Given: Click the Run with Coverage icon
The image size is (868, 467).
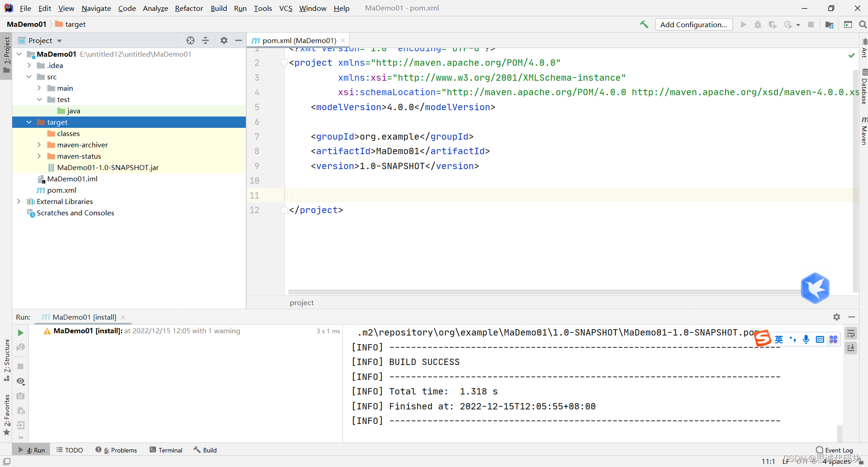Looking at the screenshot, I should click(773, 24).
